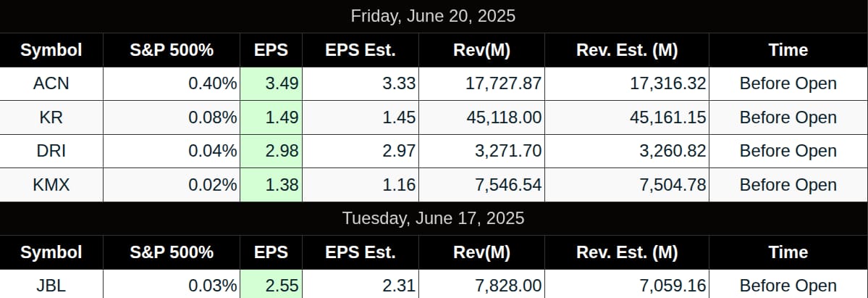Click JBL Before Open time cell
868x298 pixels.
(788, 286)
